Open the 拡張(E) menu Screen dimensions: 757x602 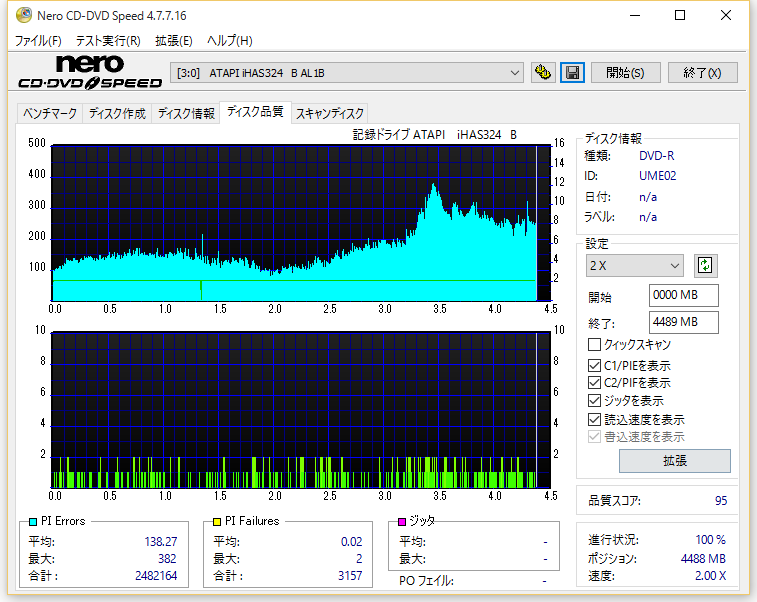[174, 41]
